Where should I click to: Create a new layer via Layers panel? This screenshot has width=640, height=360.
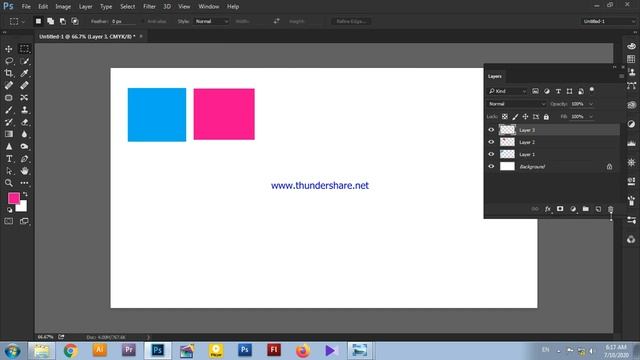598,209
